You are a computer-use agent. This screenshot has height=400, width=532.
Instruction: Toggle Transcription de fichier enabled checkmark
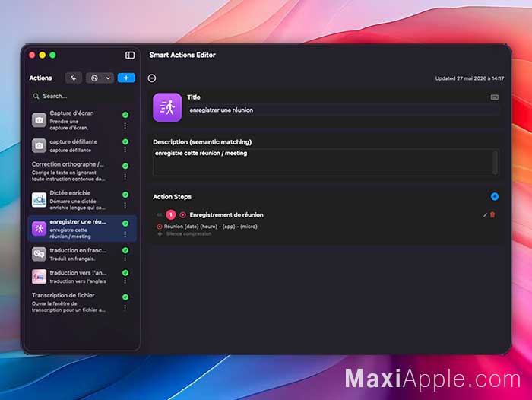click(x=125, y=297)
